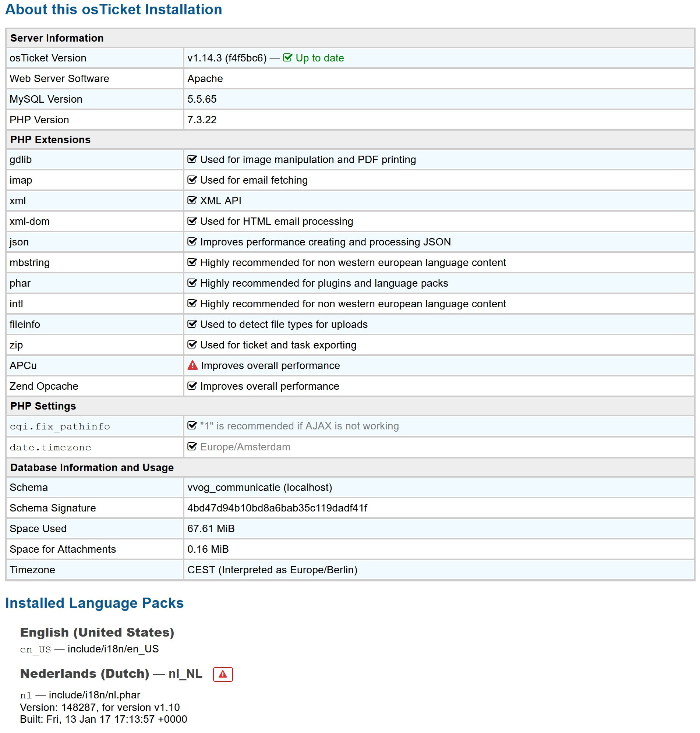Click the English (United States) language pack

click(97, 632)
